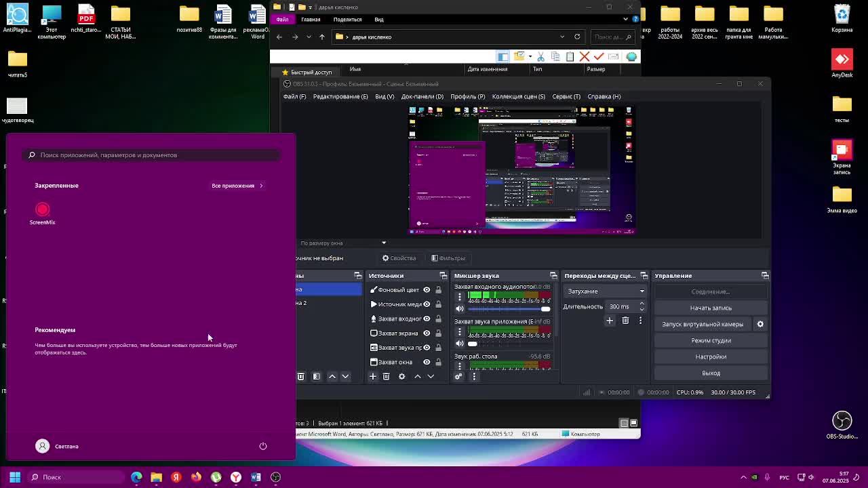Open advanced audio properties in Audio Mixer
This screenshot has height=488, width=868.
tap(458, 376)
